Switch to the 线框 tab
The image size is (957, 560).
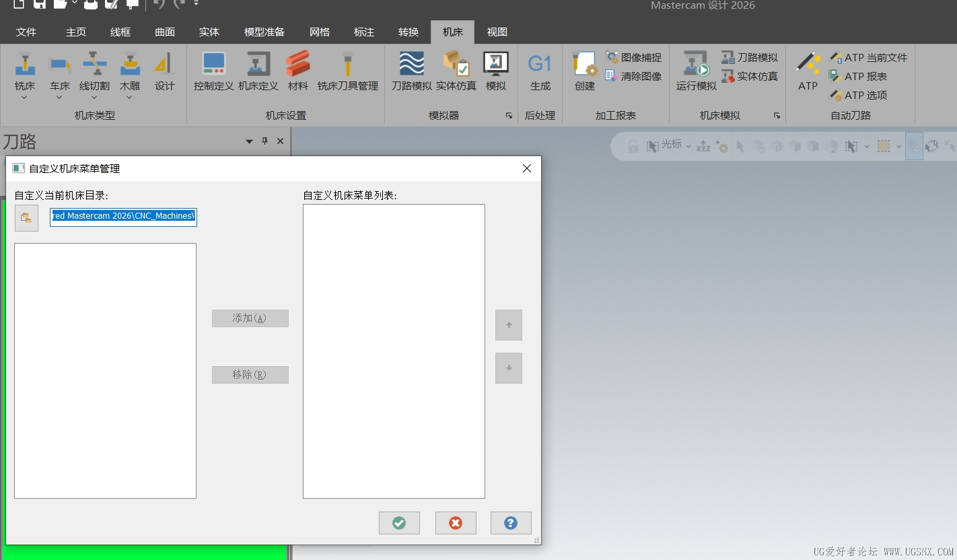point(120,32)
